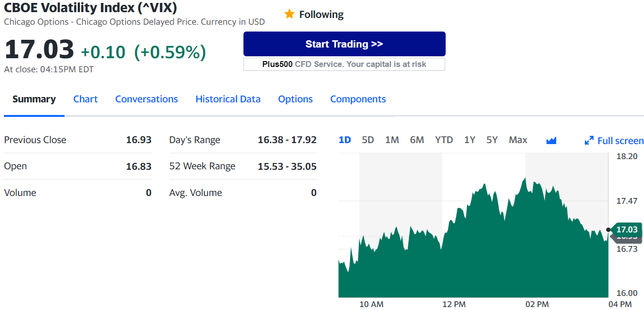Select the 5D chart range
Viewport: 644px width, 310px height.
pos(368,140)
